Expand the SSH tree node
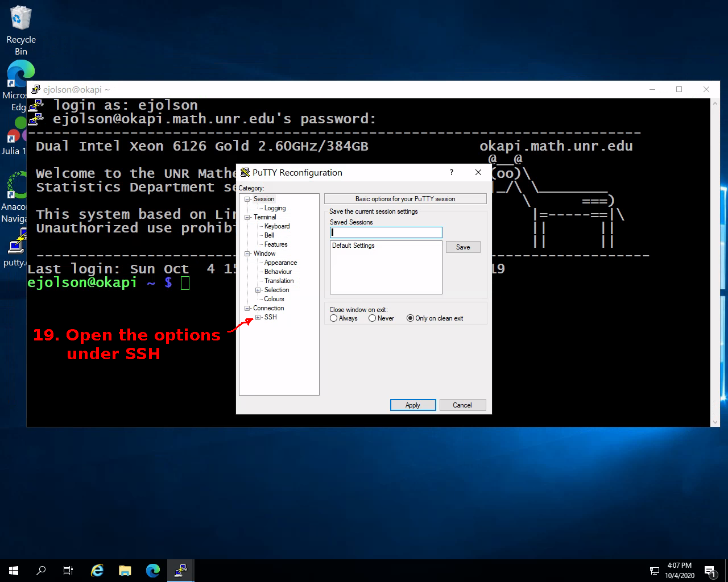The image size is (728, 582). coord(258,317)
